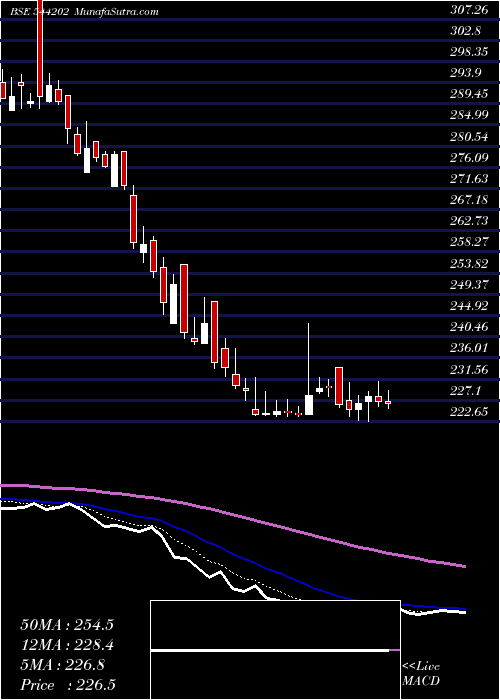Viewport: 500px width, 700px height.
Task: Select the 231.56 price axis label
Action: pyautogui.click(x=468, y=369)
